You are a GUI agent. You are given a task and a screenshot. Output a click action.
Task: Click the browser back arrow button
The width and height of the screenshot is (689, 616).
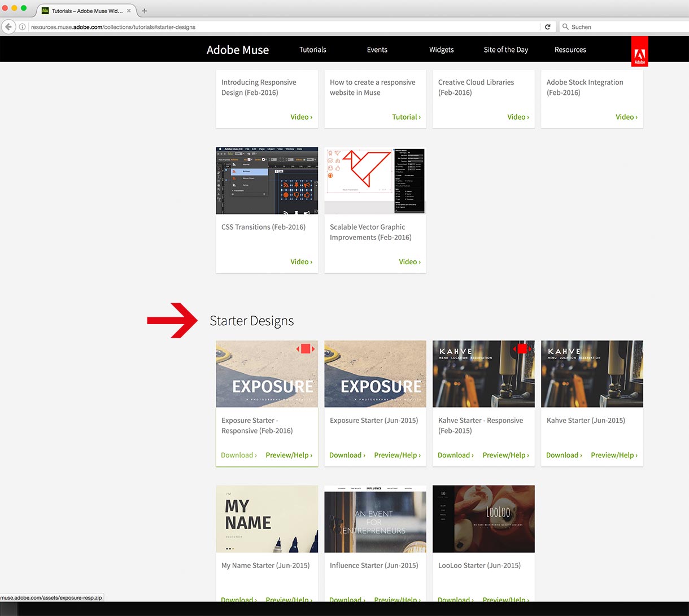8,27
